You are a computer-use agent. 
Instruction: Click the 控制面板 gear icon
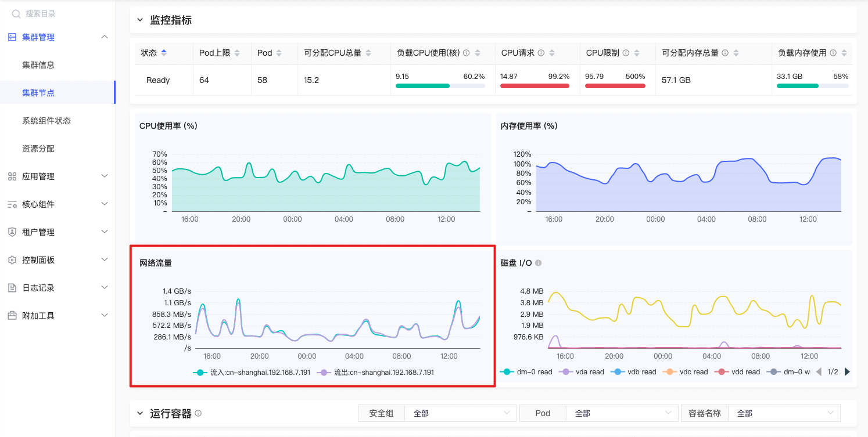click(12, 260)
